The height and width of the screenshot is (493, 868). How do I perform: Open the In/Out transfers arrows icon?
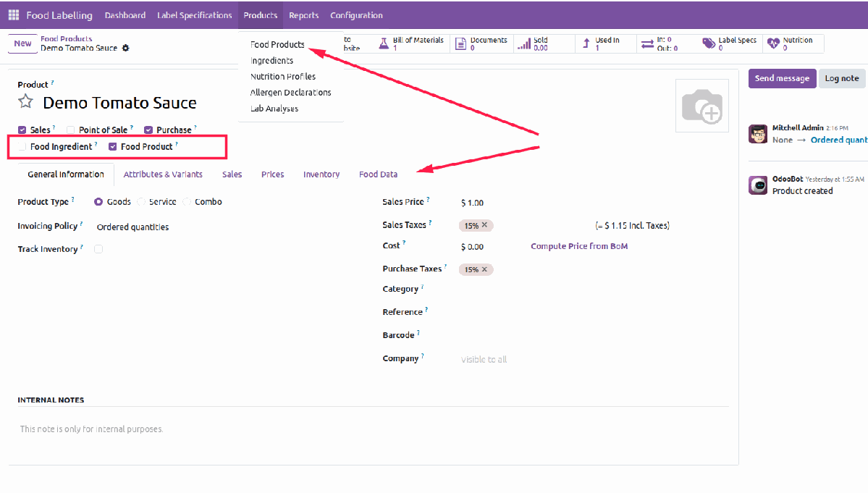click(x=647, y=43)
